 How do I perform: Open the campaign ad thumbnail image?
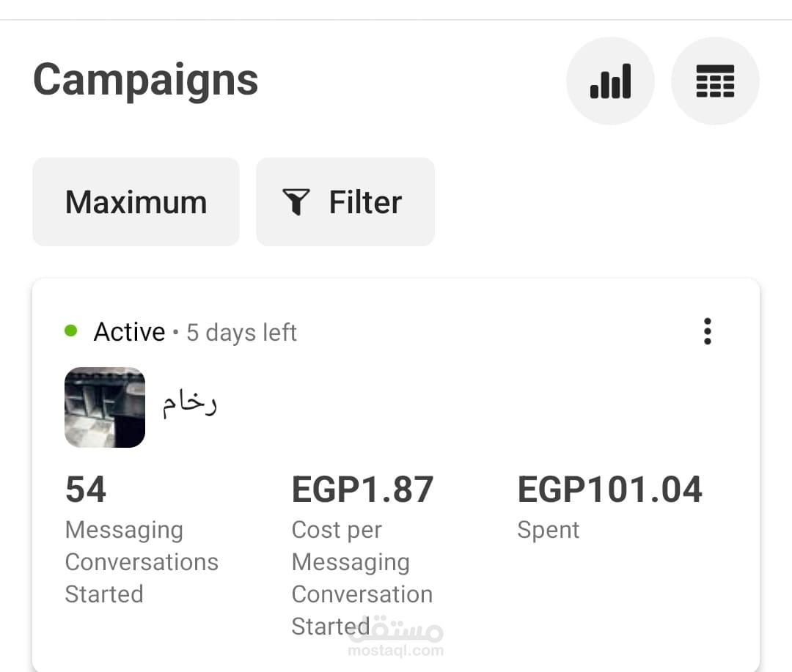tap(105, 407)
